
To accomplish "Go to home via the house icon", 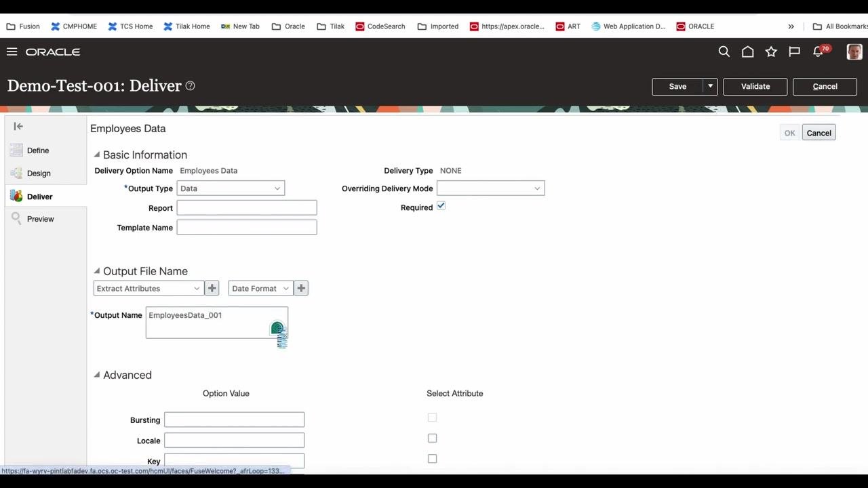I will [747, 52].
